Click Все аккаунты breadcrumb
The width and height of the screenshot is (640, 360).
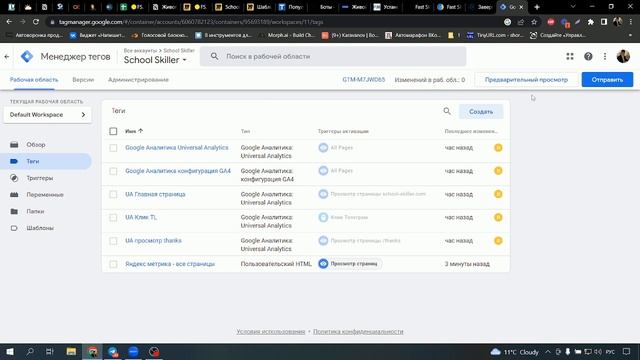[x=140, y=51]
